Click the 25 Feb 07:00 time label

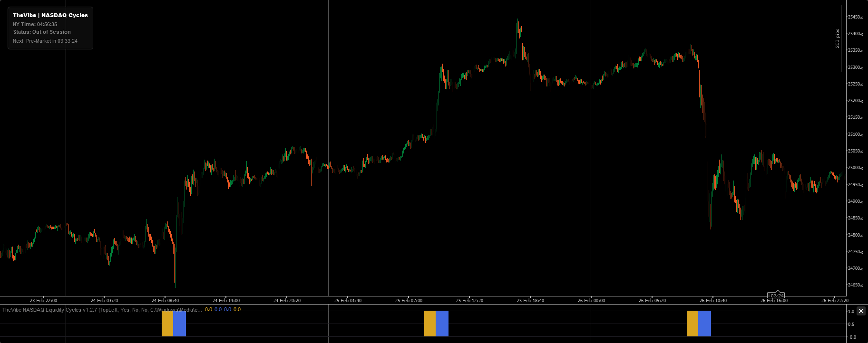(409, 301)
